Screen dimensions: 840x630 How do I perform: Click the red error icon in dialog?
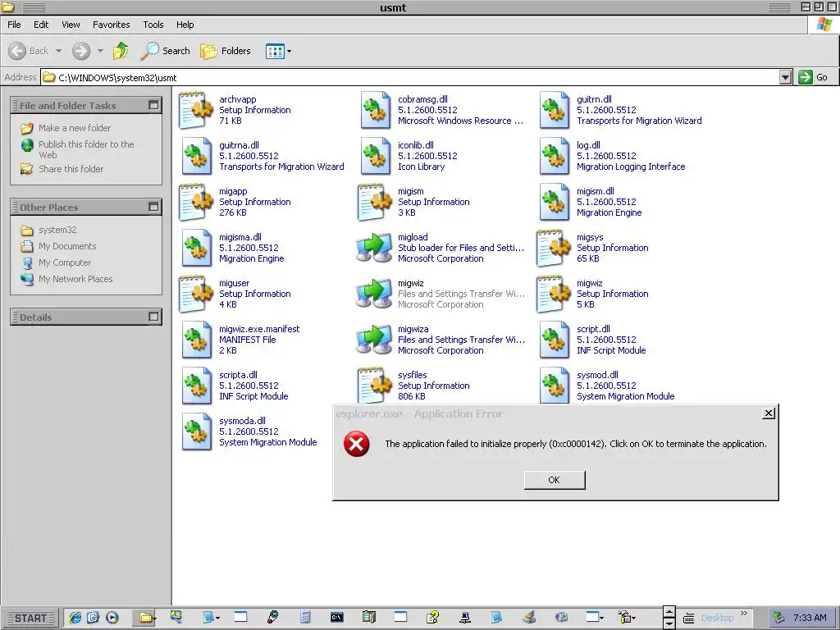tap(357, 444)
